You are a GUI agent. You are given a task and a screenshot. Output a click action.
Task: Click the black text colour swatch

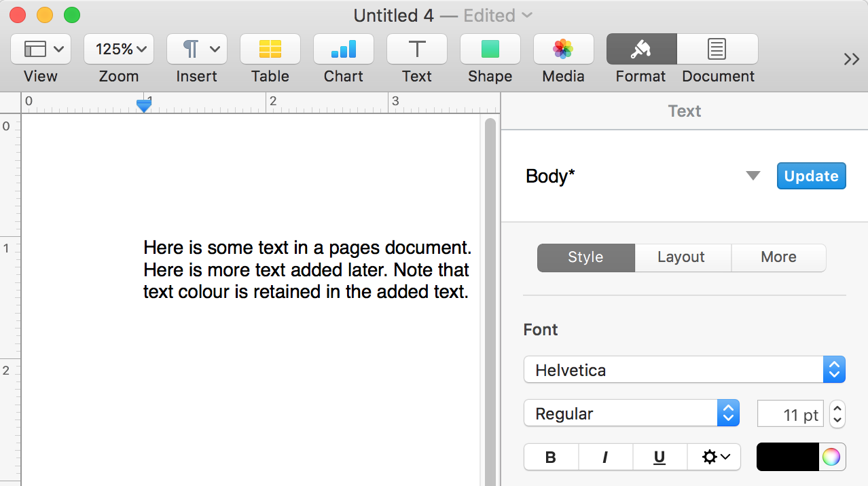(x=788, y=457)
